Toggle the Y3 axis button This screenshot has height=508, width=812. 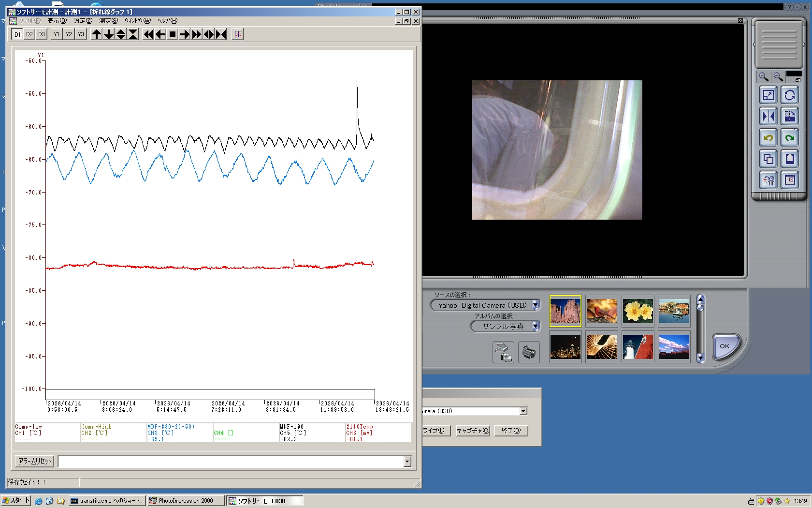point(81,34)
